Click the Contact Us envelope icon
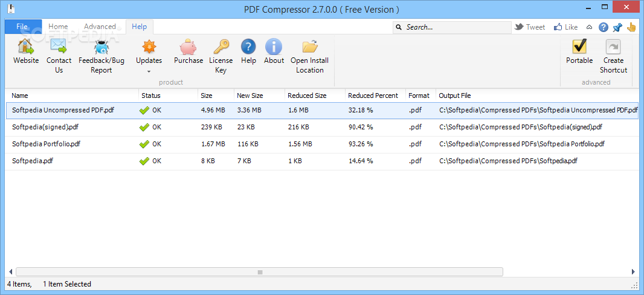The width and height of the screenshot is (644, 295). tap(59, 46)
